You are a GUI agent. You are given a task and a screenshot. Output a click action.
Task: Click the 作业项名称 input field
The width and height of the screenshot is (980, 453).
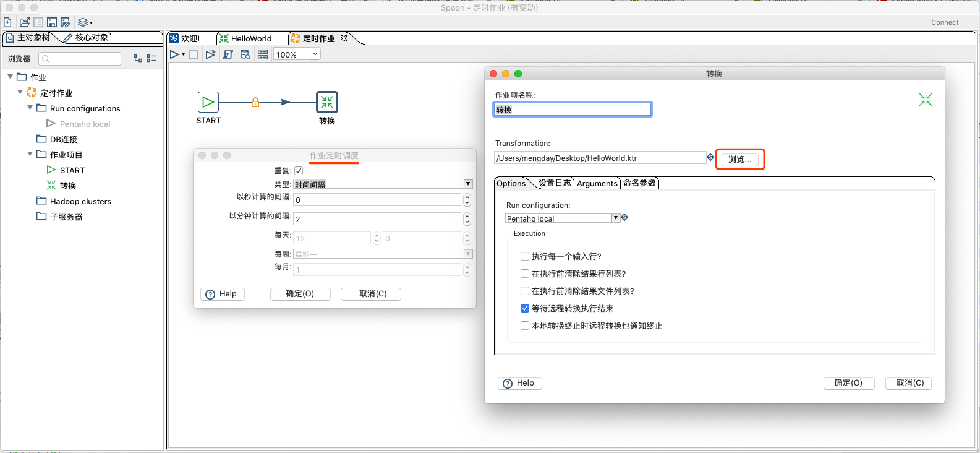[573, 110]
